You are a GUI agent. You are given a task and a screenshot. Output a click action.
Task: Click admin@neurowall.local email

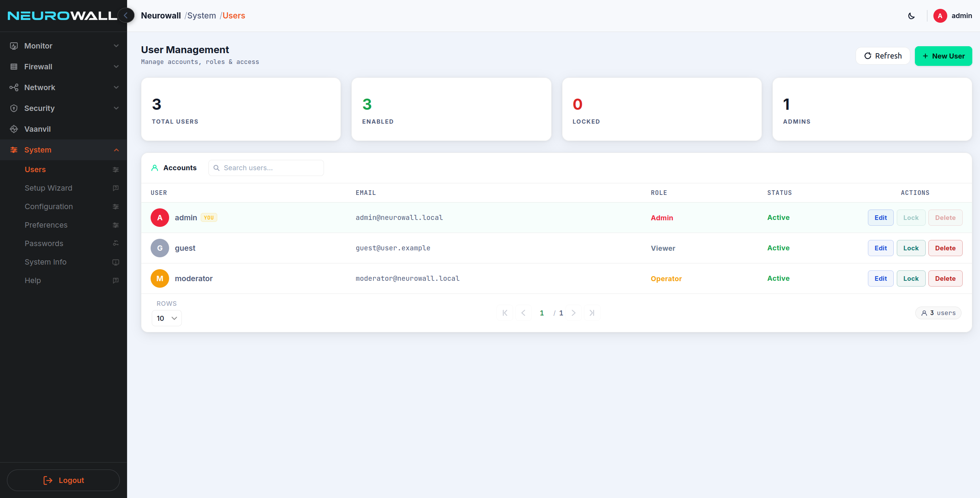[399, 218]
